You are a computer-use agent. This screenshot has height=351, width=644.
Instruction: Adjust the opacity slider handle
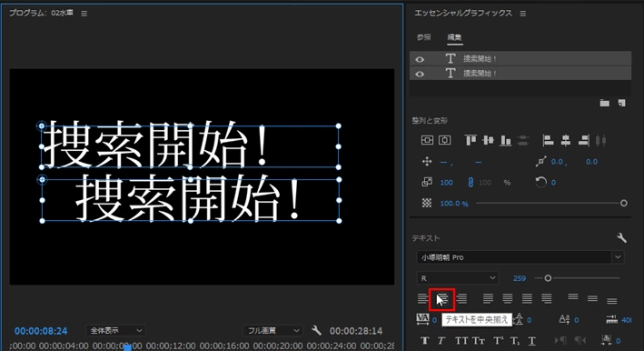pos(623,203)
